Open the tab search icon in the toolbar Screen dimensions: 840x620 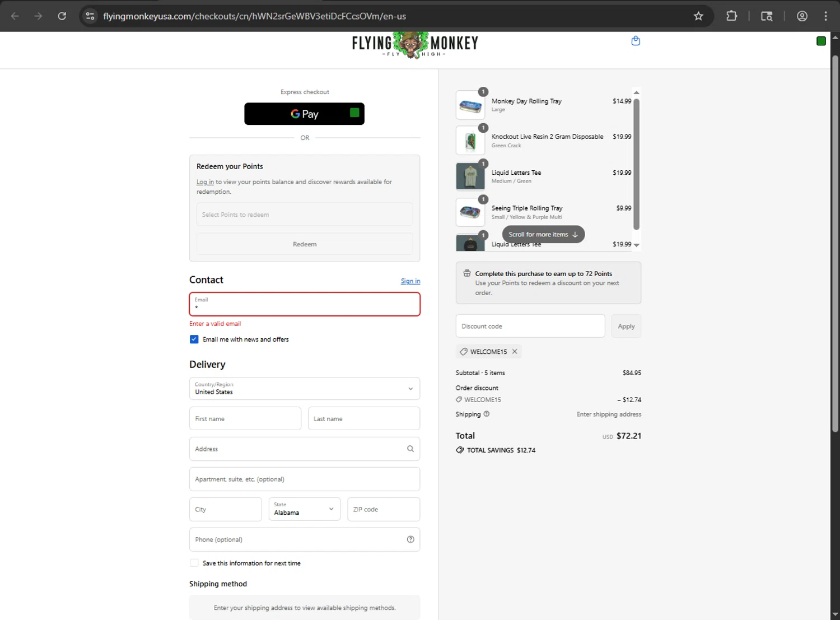point(767,16)
